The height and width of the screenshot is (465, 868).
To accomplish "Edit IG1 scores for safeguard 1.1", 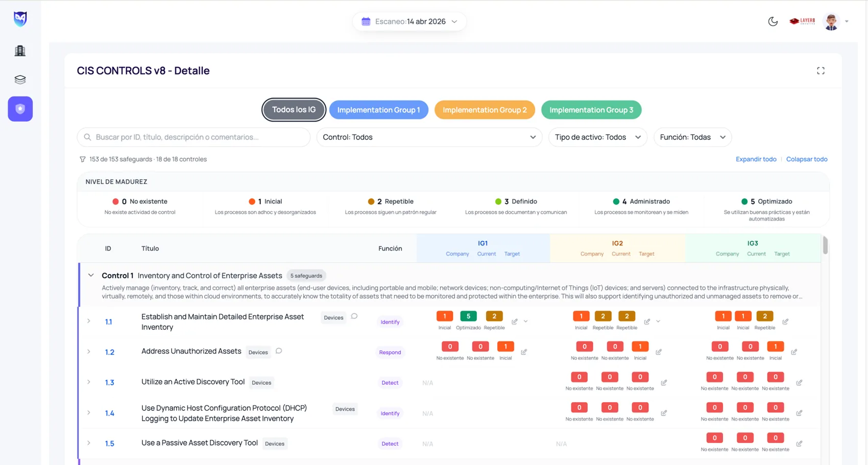I will 515,322.
